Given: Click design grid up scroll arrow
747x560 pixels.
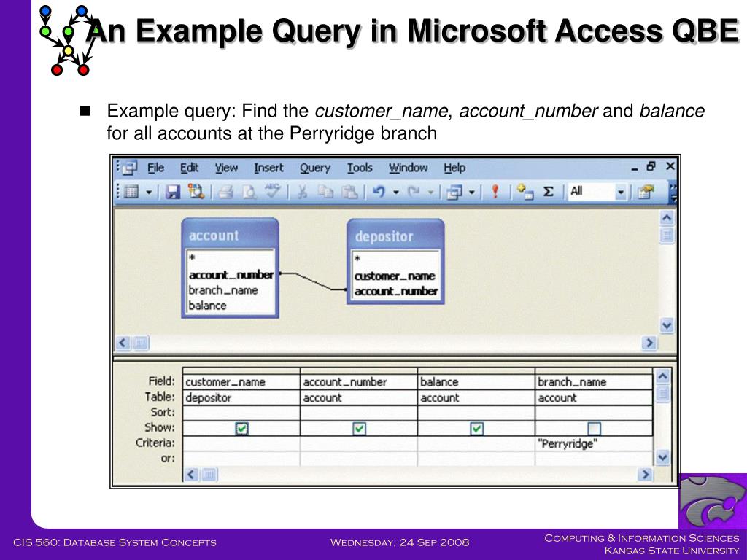Looking at the screenshot, I should [662, 377].
